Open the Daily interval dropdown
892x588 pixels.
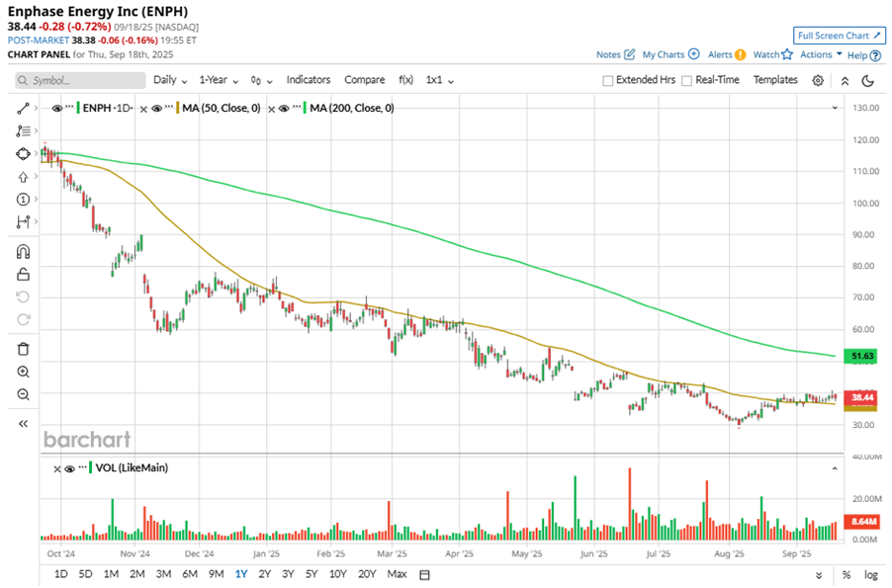(x=170, y=80)
